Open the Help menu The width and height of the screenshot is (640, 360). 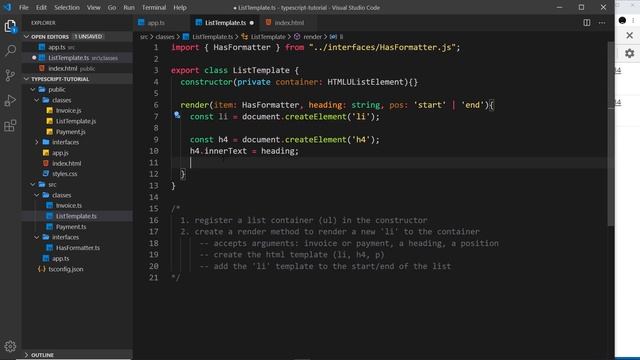click(180, 7)
